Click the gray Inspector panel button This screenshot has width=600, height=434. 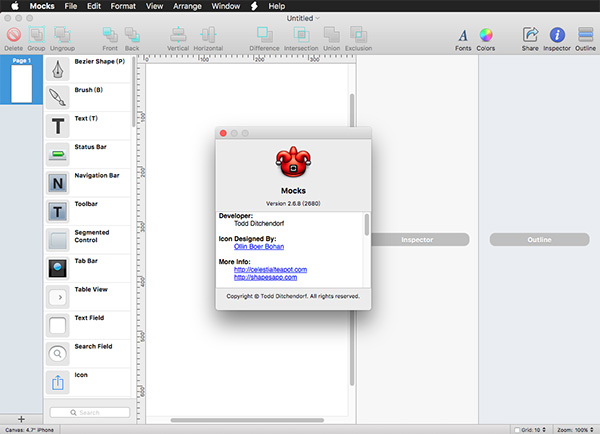pos(418,240)
